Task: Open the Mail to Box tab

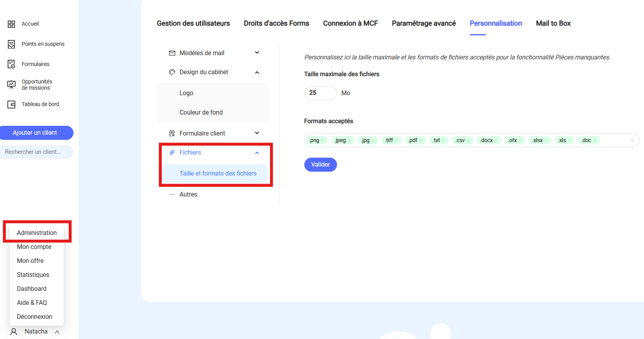Action: click(x=553, y=23)
